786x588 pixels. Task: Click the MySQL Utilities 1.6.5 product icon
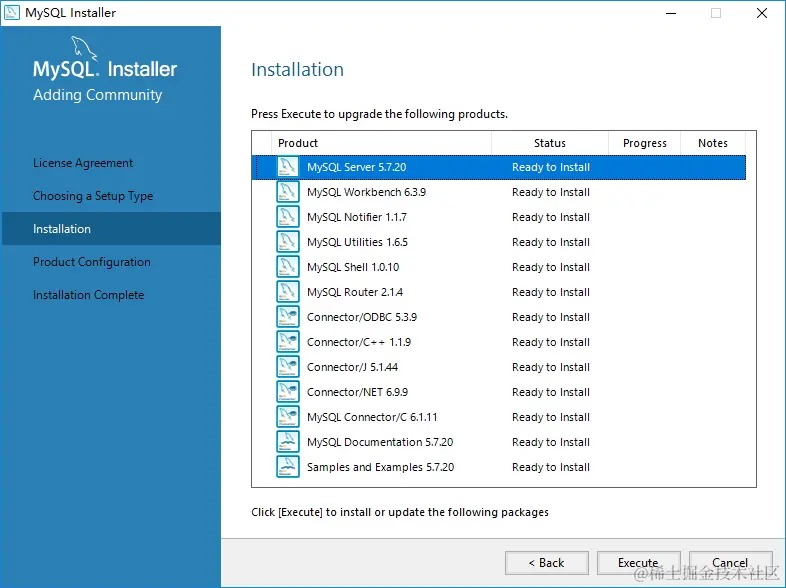288,242
